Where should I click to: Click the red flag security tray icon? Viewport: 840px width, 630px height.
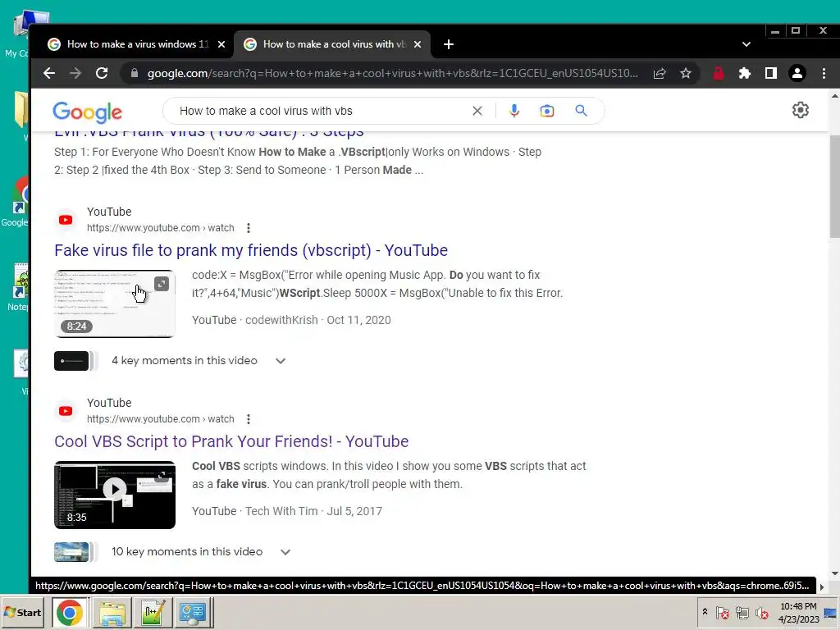pyautogui.click(x=723, y=612)
